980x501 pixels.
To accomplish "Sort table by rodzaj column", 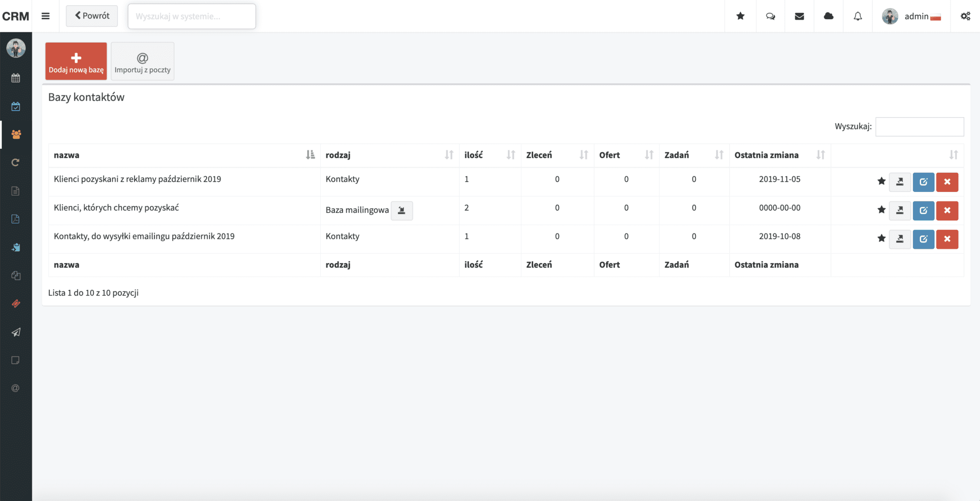I will coord(390,155).
